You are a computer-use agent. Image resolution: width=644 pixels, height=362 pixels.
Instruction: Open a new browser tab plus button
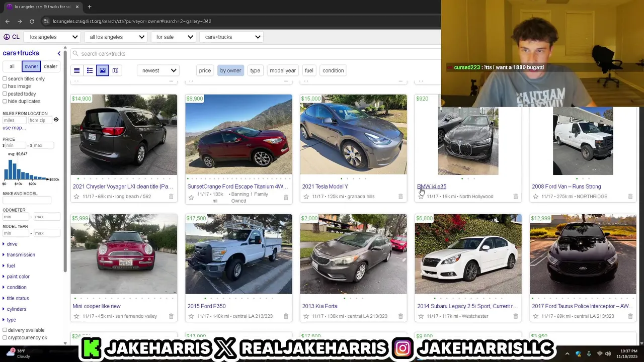89,7
